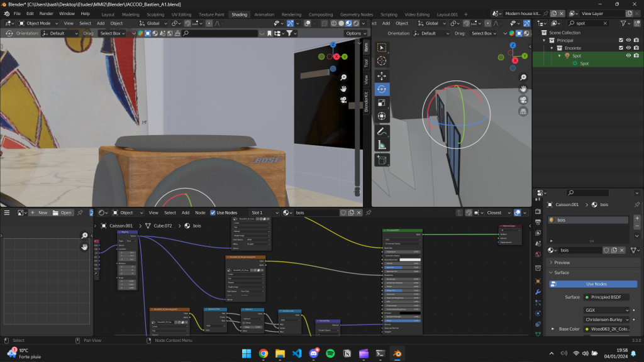Click the Add Cube tool icon

pos(382,160)
